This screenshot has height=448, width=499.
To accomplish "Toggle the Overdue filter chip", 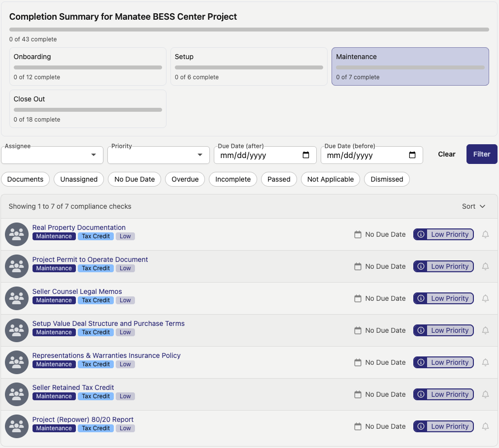I will coord(185,179).
